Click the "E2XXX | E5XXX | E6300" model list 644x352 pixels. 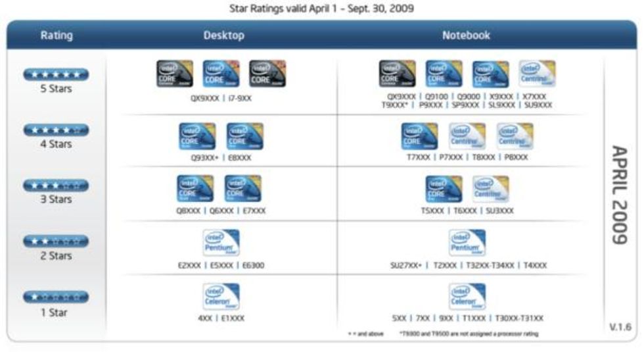click(221, 266)
